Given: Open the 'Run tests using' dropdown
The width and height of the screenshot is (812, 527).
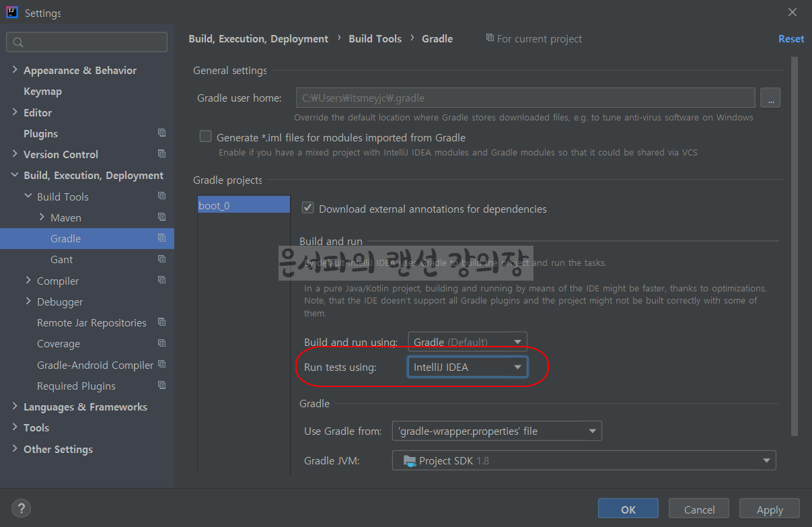Looking at the screenshot, I should click(468, 367).
